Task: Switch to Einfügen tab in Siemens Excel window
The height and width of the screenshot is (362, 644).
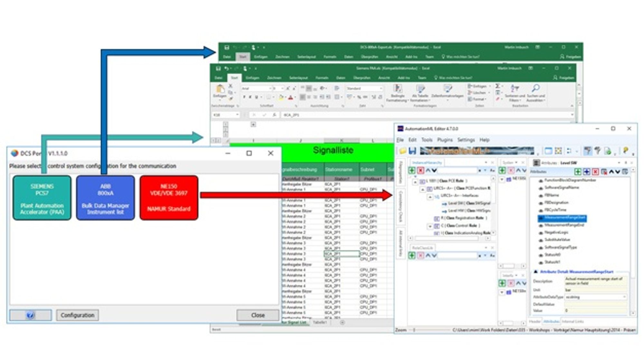Action: point(252,78)
